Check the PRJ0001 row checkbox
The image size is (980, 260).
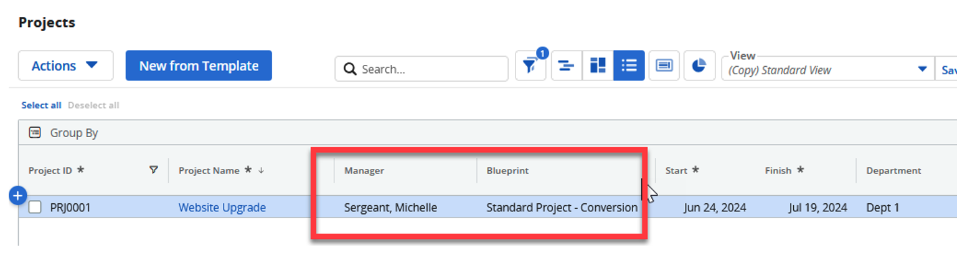[x=35, y=207]
